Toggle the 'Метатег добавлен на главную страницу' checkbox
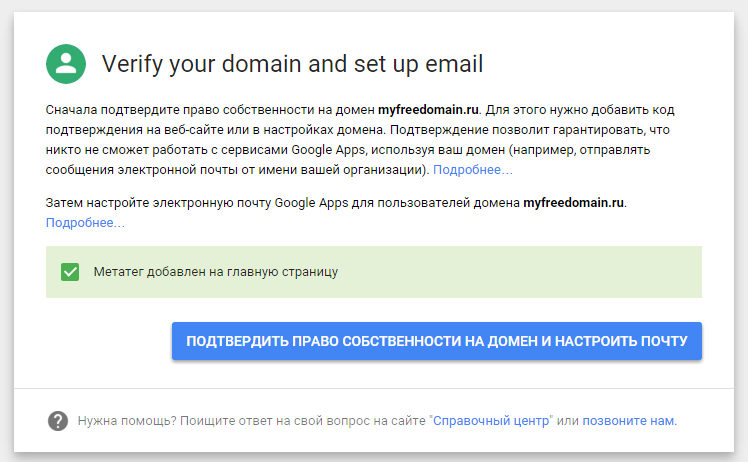Screen dimensions: 748x462 [70, 272]
